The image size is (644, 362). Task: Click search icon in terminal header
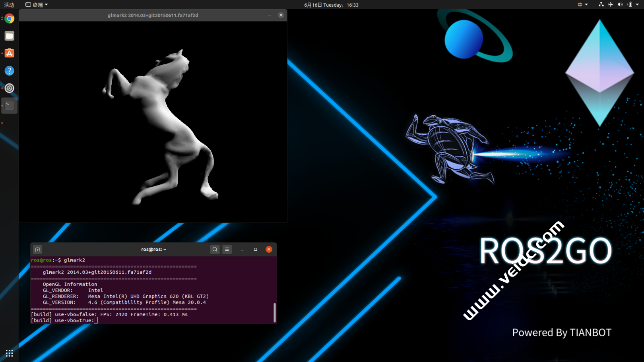point(215,250)
